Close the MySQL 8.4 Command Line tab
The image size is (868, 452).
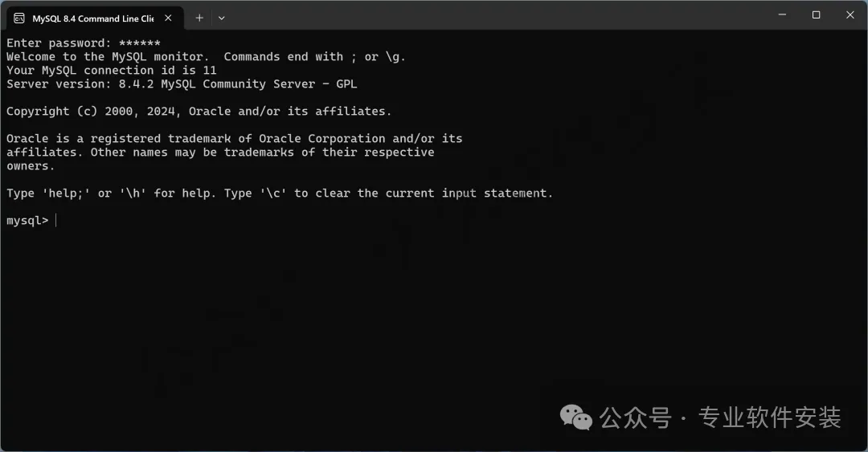[x=168, y=18]
